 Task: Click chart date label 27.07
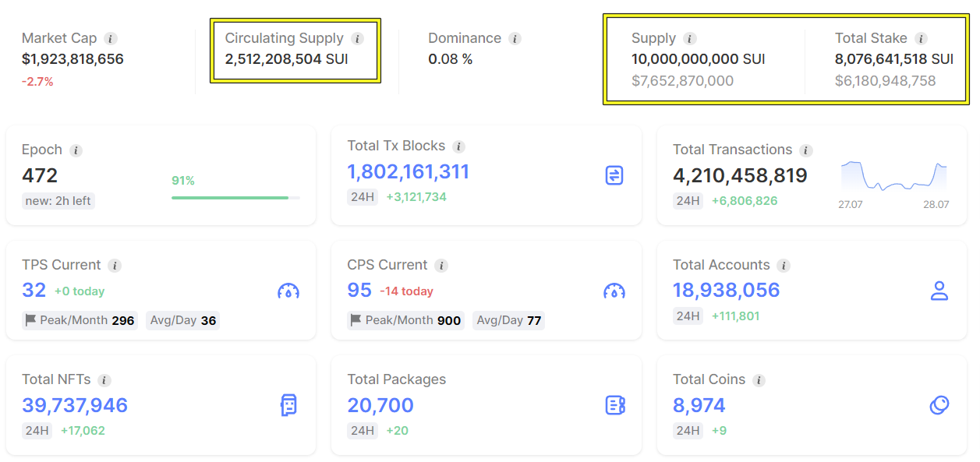pos(850,205)
